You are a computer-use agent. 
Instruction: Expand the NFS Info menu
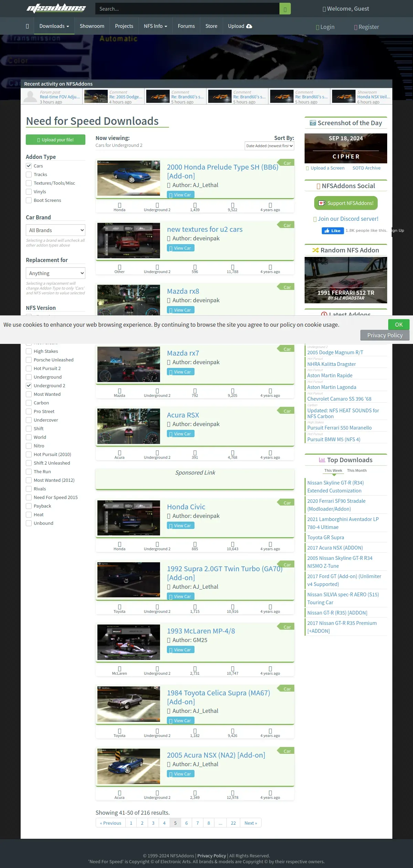155,26
